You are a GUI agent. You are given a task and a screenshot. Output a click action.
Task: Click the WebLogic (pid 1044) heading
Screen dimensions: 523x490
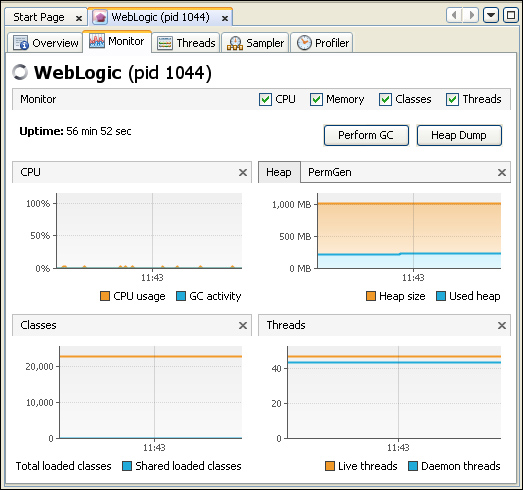pyautogui.click(x=123, y=72)
